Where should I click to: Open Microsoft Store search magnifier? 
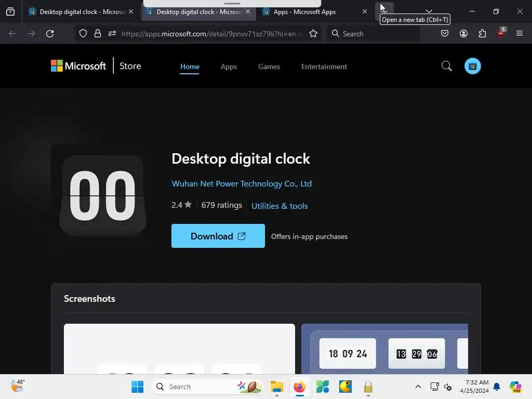tap(446, 66)
